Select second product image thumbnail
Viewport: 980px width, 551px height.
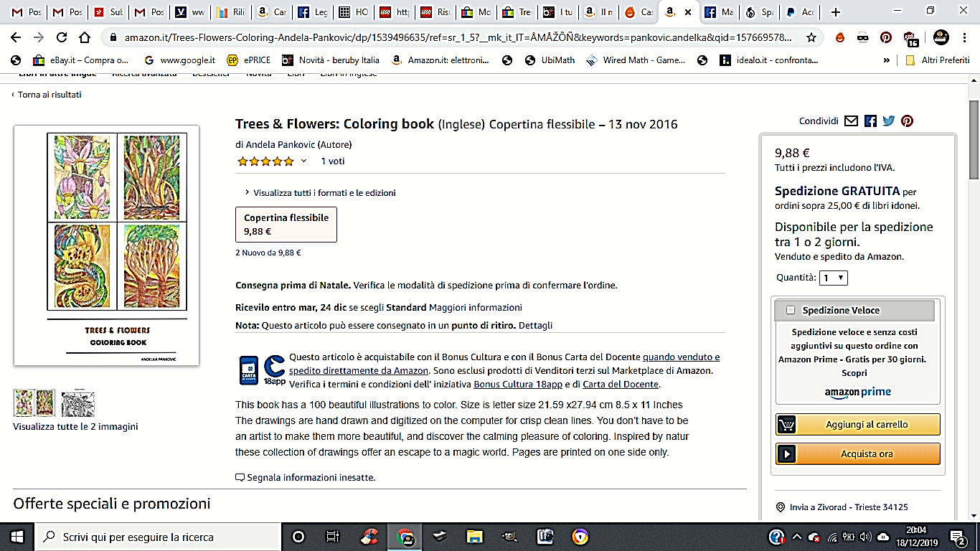click(77, 403)
